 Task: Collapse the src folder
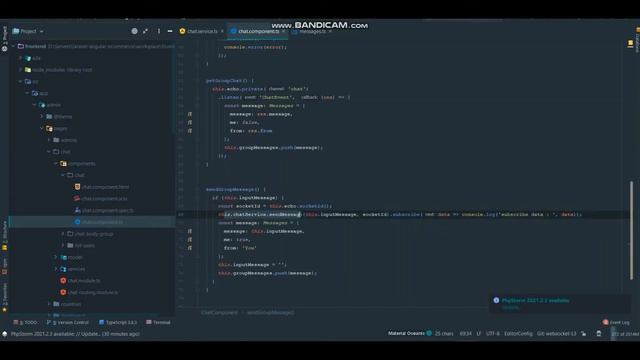click(20, 82)
